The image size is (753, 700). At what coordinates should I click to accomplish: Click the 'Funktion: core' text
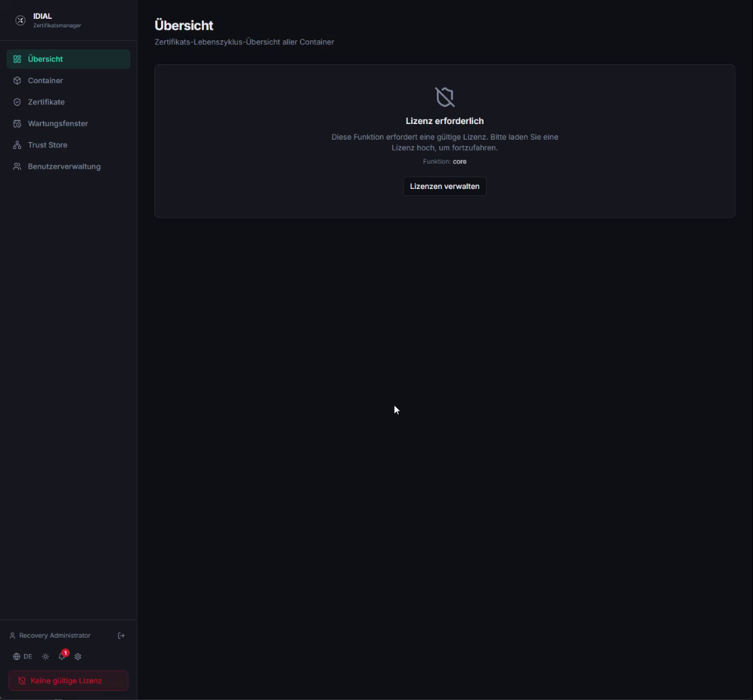445,162
